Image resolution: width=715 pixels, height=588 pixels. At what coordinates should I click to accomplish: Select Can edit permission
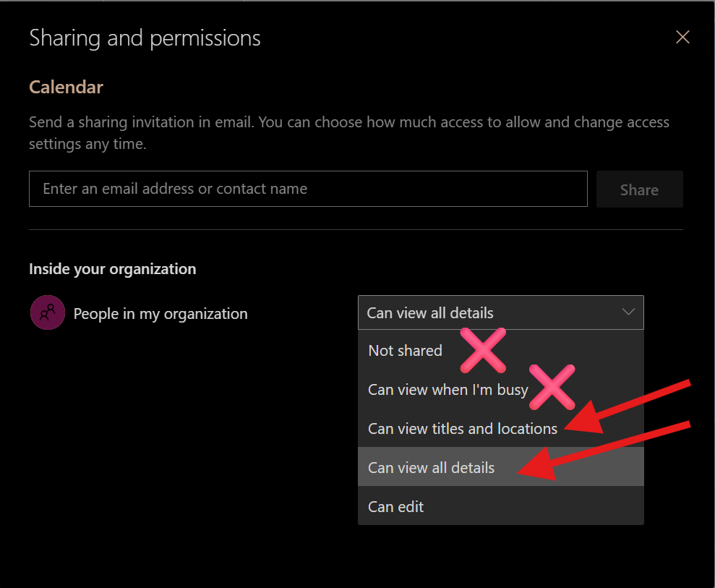click(501, 506)
